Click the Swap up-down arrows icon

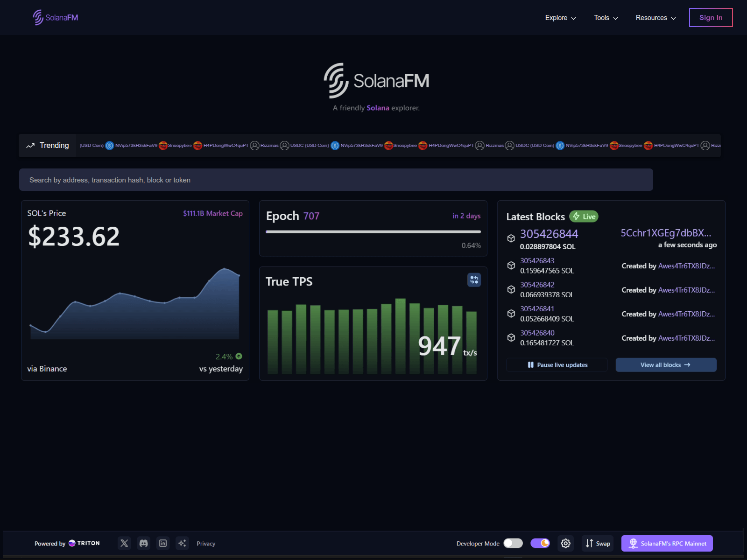pyautogui.click(x=589, y=543)
